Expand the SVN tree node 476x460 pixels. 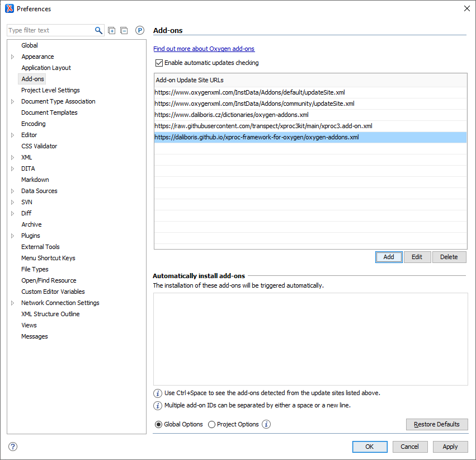(12, 202)
